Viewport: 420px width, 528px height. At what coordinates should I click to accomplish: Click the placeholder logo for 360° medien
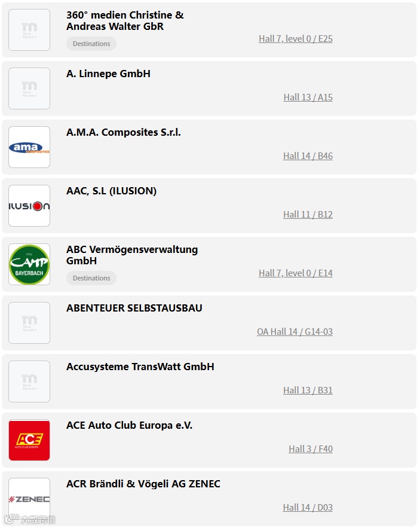point(29,30)
